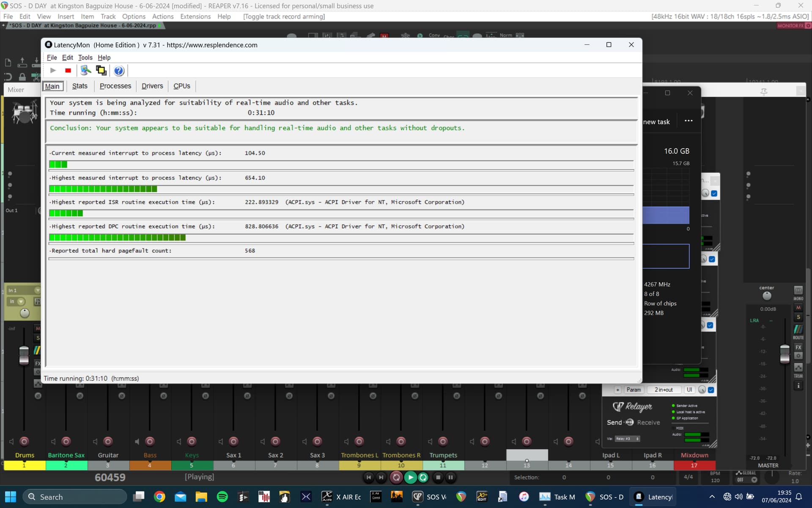Image resolution: width=812 pixels, height=508 pixels.
Task: Arm Baritone Sax track record button
Action: coord(66,442)
